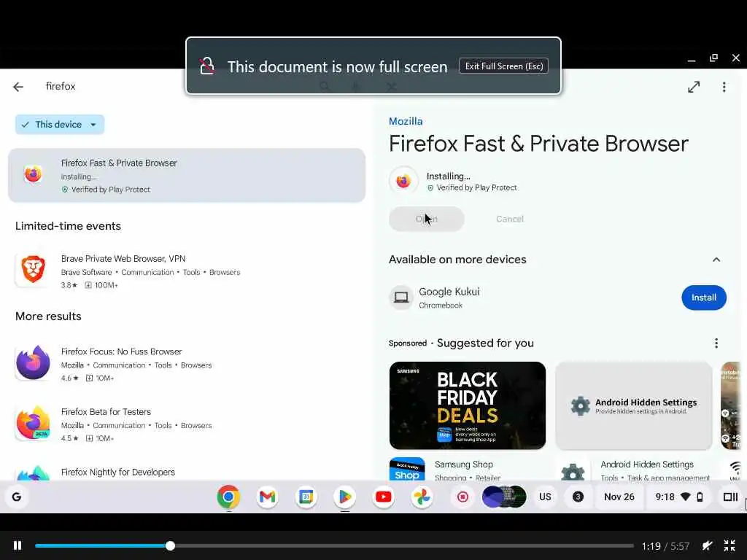Open Android Hidden Settings app listing
The image size is (747, 560).
634,470
